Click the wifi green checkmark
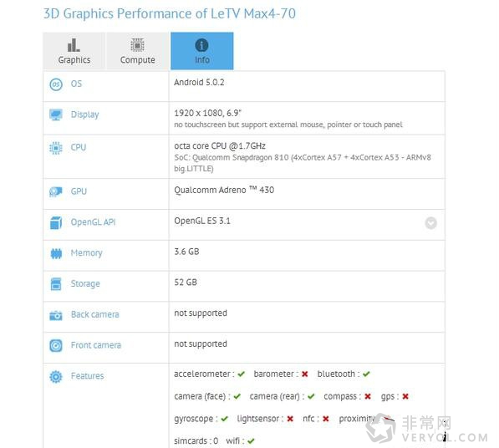 pyautogui.click(x=251, y=441)
